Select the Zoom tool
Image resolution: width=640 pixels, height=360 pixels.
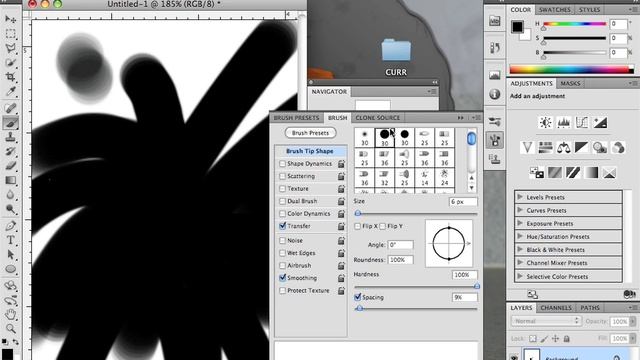(11, 328)
